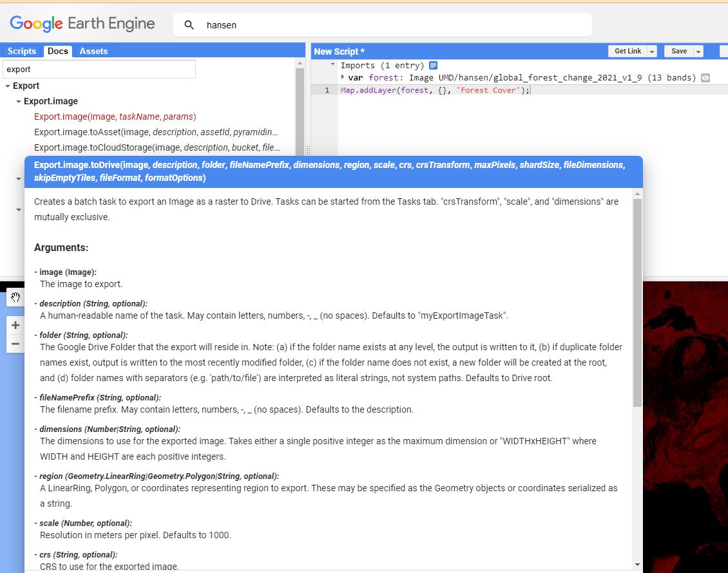Zoom out on the map with the minus control
The width and height of the screenshot is (728, 573).
(14, 343)
